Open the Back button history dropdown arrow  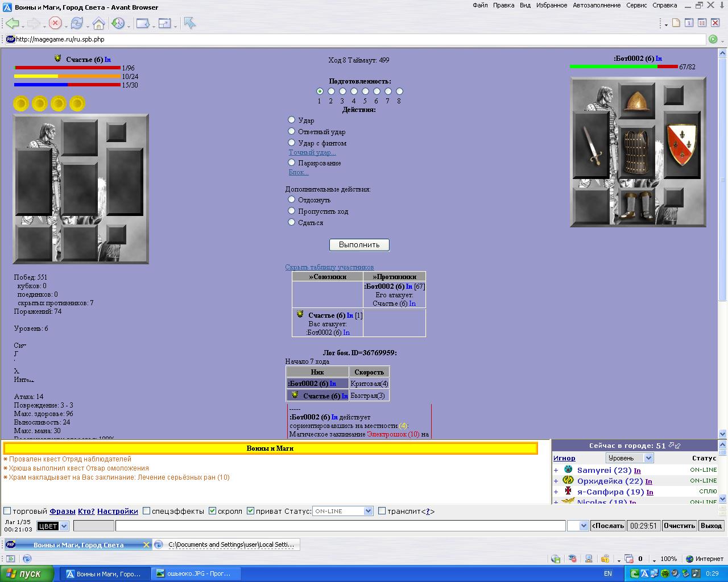(x=23, y=26)
